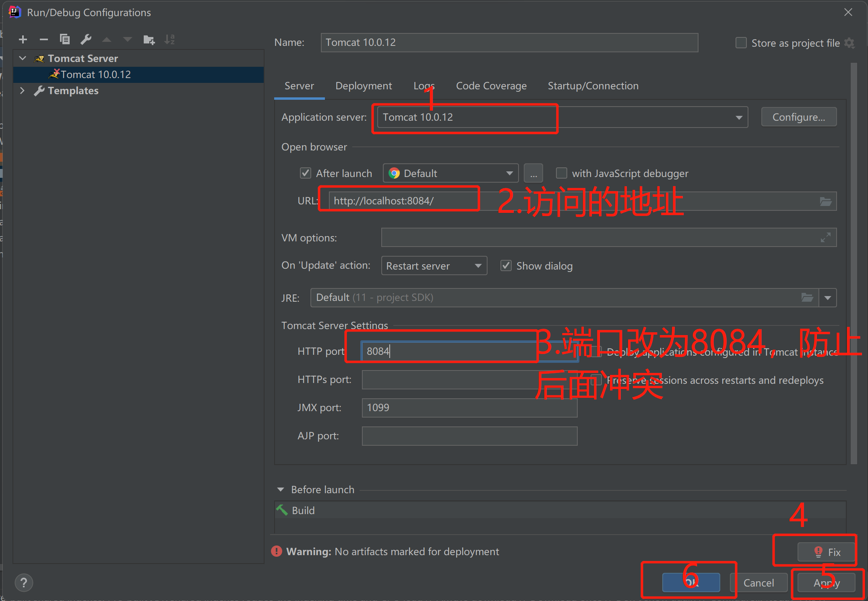Click the Fix warning button
This screenshot has width=868, height=601.
826,552
